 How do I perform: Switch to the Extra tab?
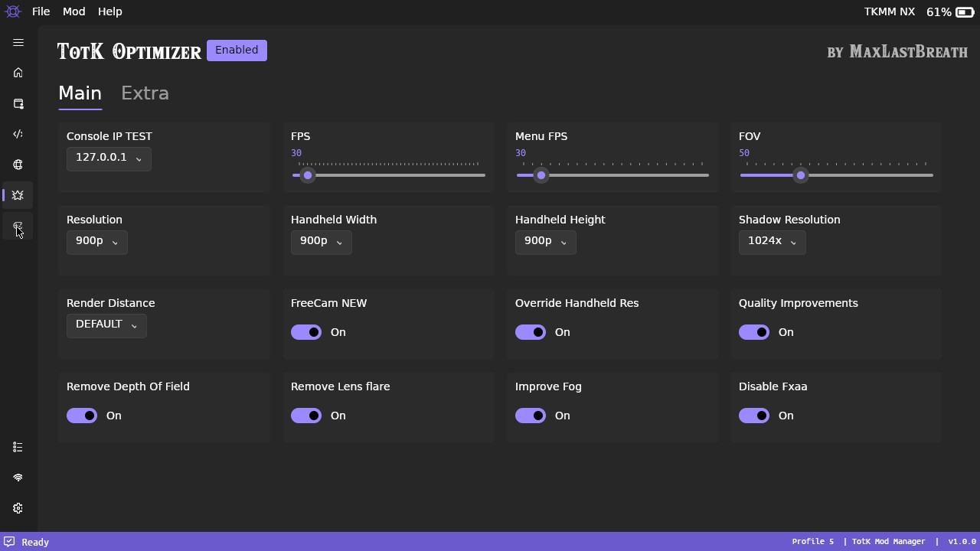coord(145,93)
